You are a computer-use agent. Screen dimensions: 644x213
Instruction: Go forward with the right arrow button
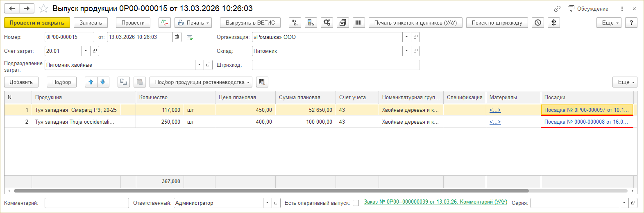(x=27, y=8)
